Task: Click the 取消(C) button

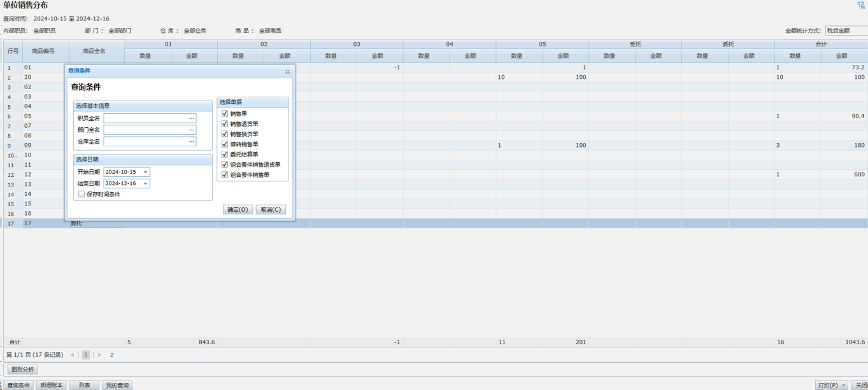Action: coord(271,209)
